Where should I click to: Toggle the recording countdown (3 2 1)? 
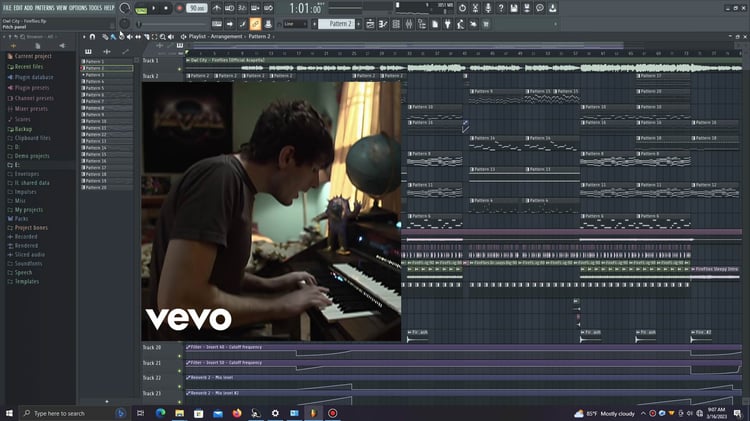pos(243,8)
